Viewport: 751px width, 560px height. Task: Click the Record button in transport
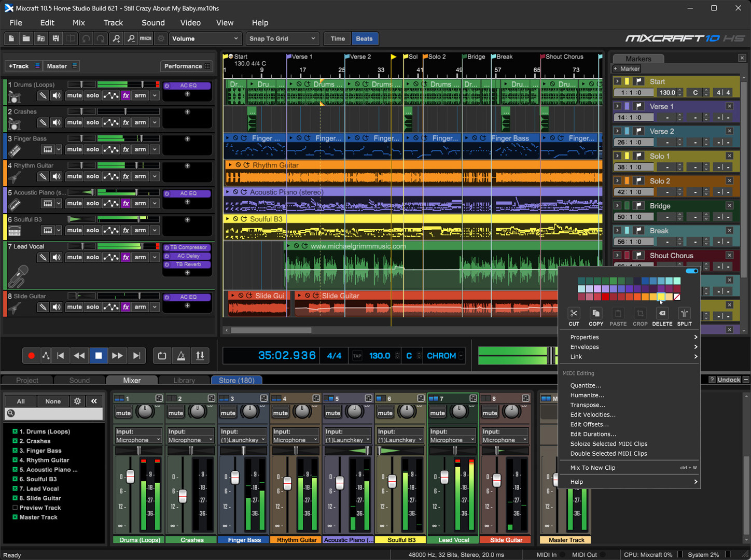31,356
